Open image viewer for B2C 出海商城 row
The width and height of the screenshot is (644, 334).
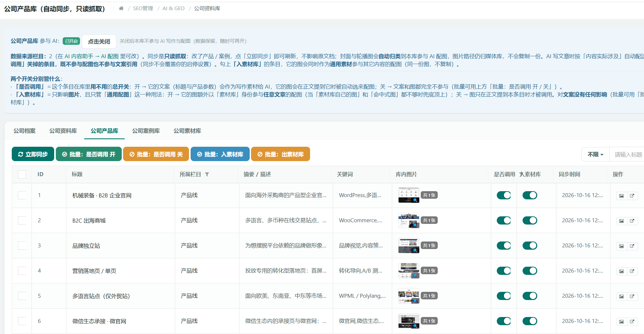click(x=621, y=221)
